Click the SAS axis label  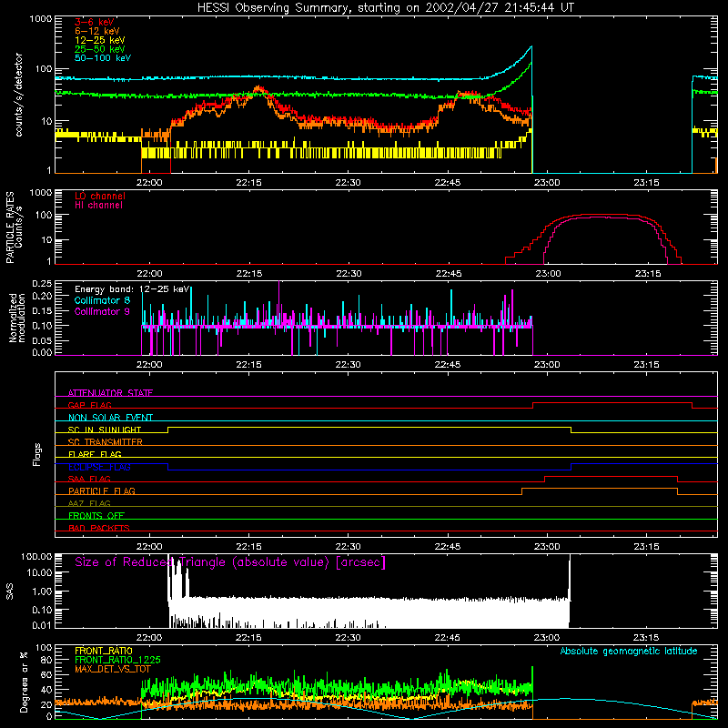[9, 591]
